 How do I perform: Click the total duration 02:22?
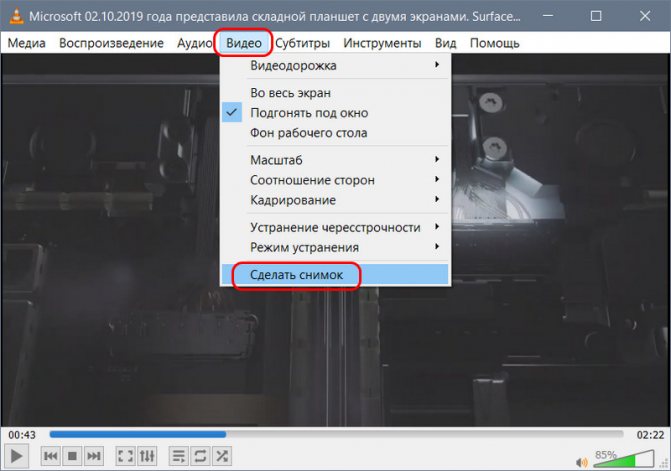pyautogui.click(x=650, y=435)
